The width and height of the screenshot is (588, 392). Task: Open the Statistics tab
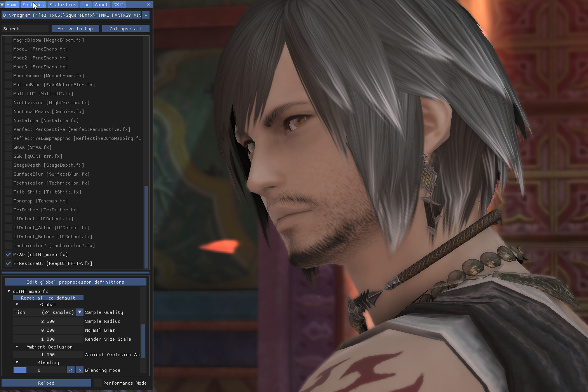63,5
